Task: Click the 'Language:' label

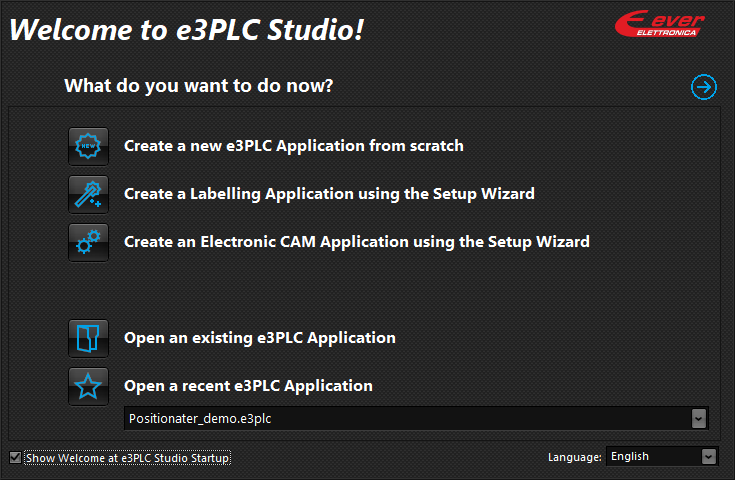Action: pos(575,457)
